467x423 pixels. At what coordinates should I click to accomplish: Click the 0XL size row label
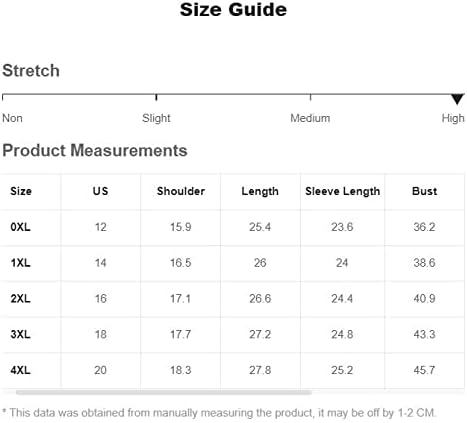coord(20,227)
